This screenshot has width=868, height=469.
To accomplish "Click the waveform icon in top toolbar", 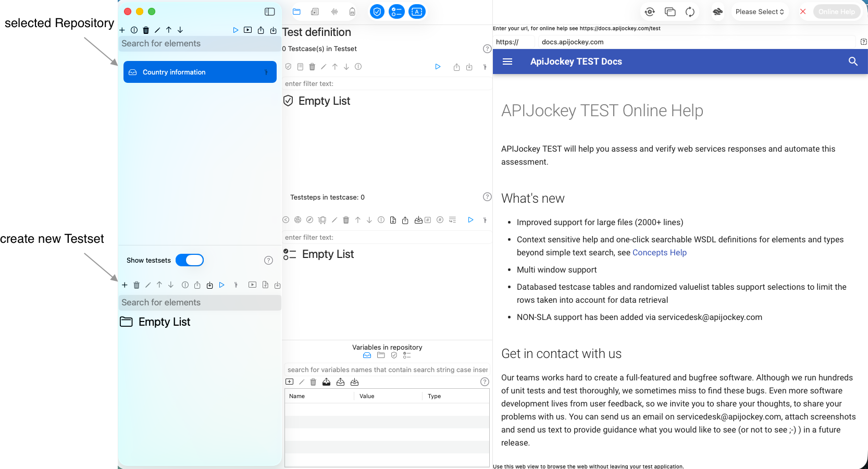I will (x=334, y=11).
